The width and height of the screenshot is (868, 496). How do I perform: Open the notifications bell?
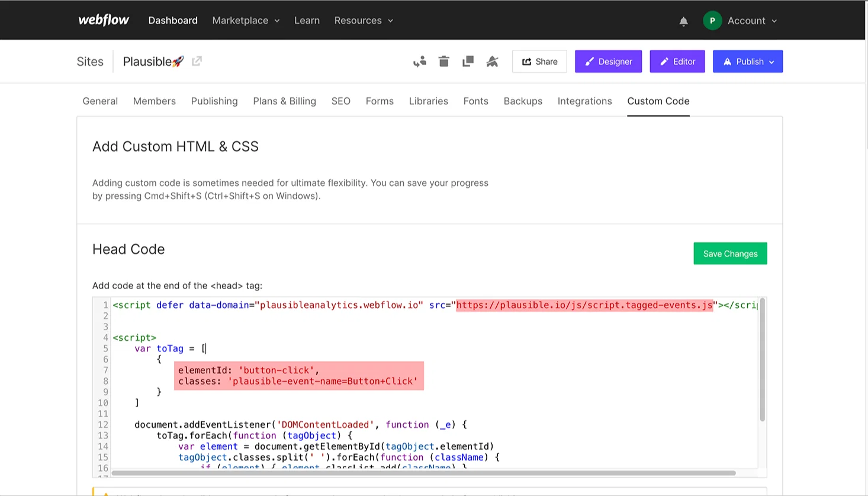click(x=683, y=21)
